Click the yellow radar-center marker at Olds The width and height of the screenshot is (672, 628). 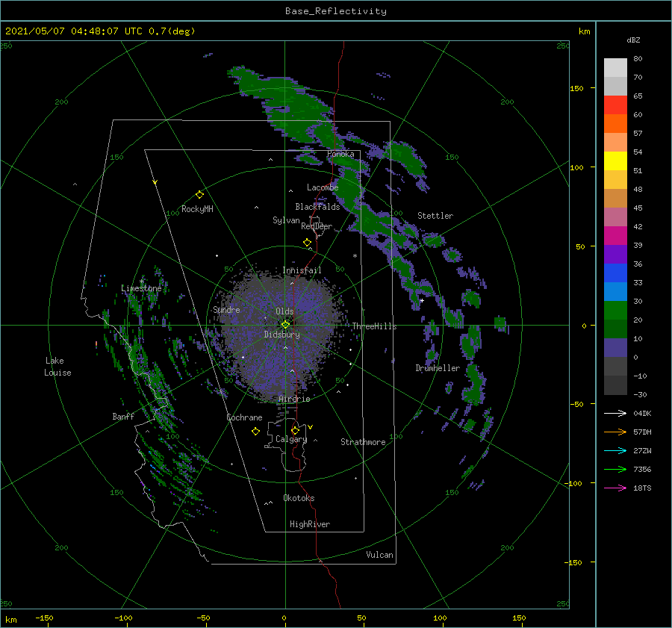[x=285, y=325]
